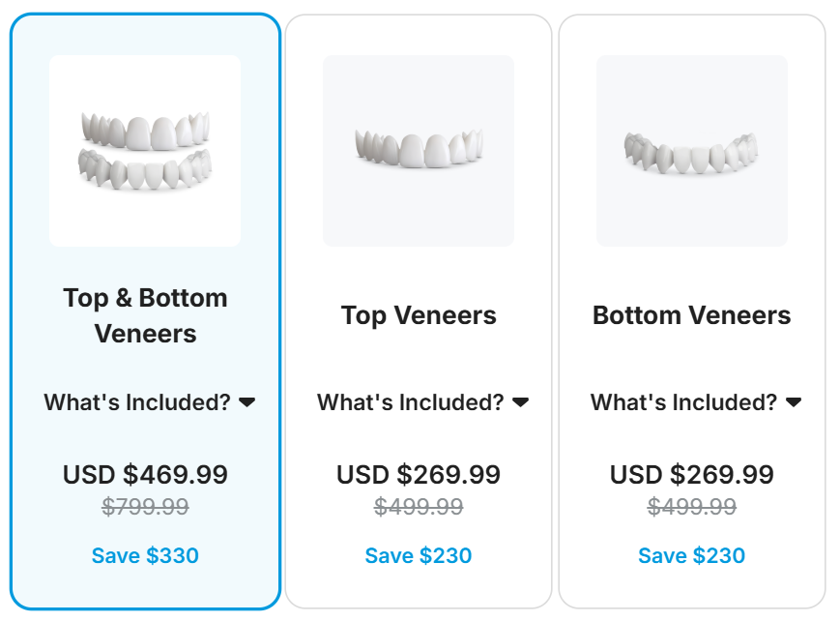Click the Save $230 link under Top Veneers

tap(418, 555)
